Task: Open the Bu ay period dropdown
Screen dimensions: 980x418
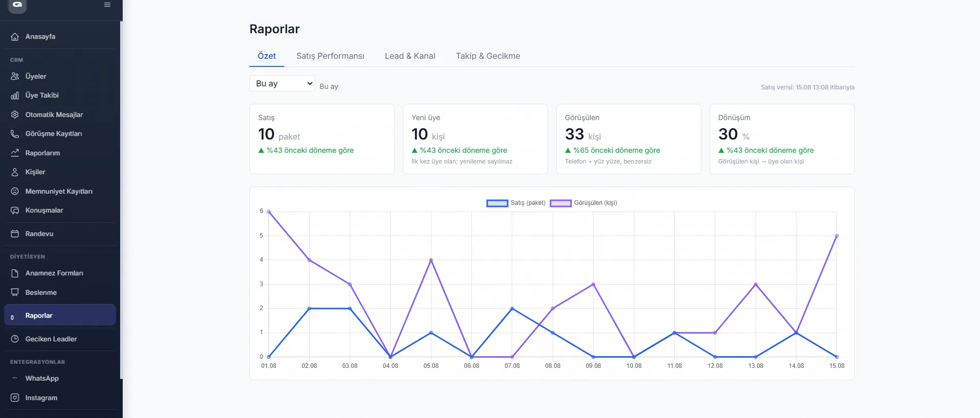Action: tap(282, 83)
